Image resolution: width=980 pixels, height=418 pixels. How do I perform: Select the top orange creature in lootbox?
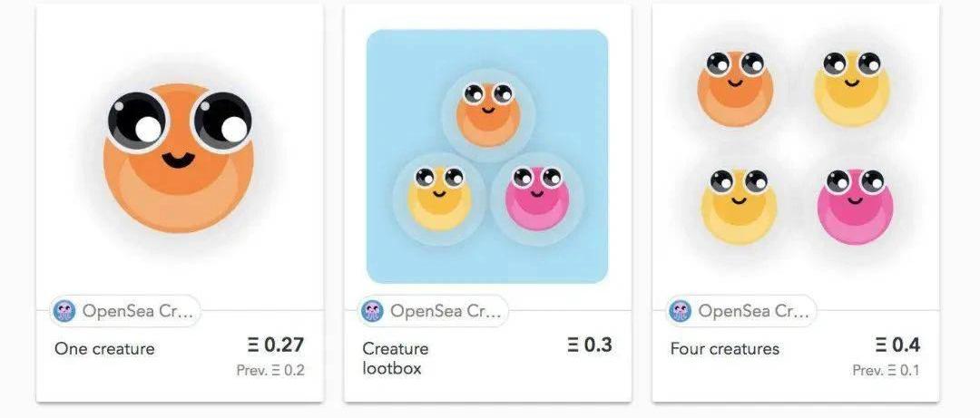tap(487, 113)
